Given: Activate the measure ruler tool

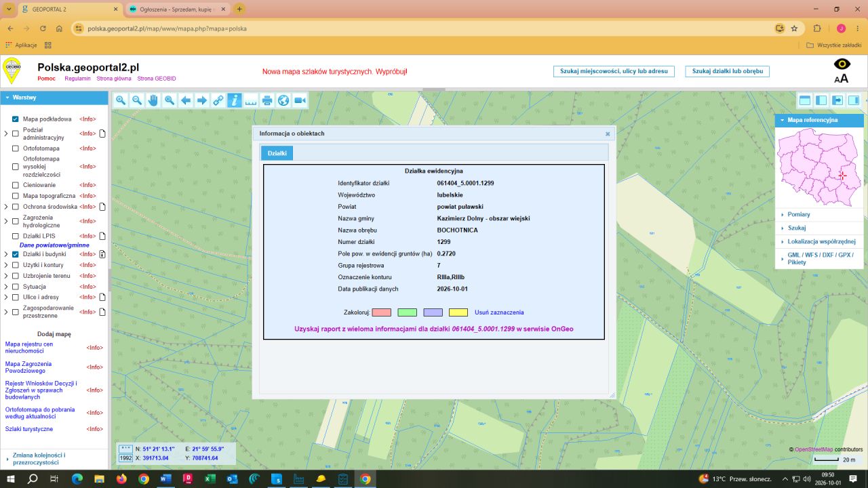Looking at the screenshot, I should click(x=251, y=100).
